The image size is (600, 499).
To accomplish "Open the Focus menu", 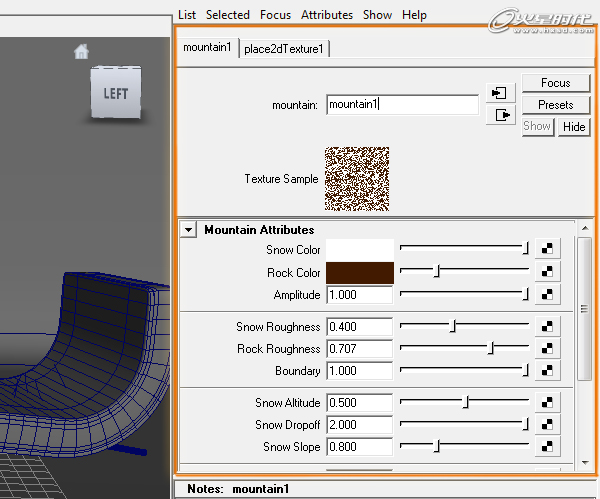I will pyautogui.click(x=275, y=15).
